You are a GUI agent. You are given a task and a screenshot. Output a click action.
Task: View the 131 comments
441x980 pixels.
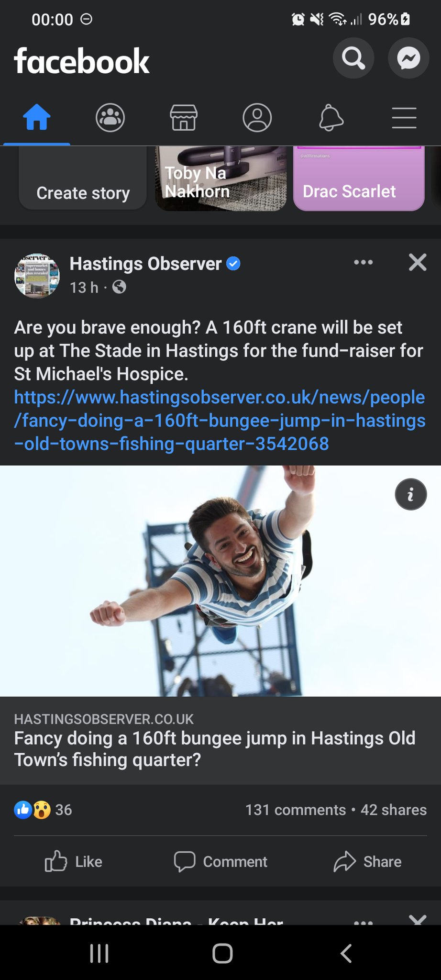pyautogui.click(x=295, y=810)
